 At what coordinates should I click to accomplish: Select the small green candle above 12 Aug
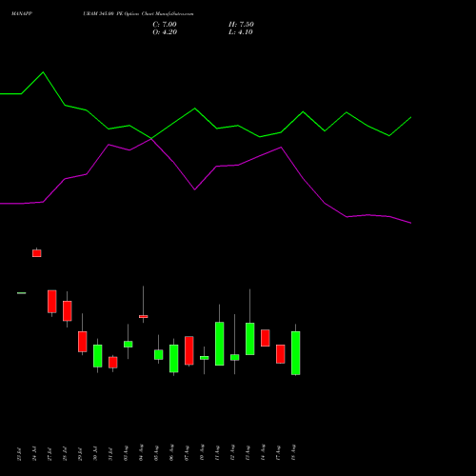click(x=235, y=357)
